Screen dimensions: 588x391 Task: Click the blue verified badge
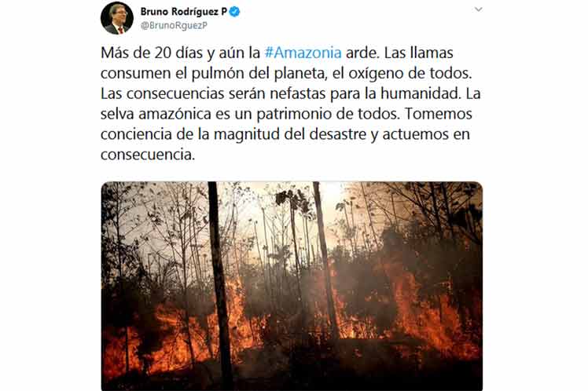[235, 12]
